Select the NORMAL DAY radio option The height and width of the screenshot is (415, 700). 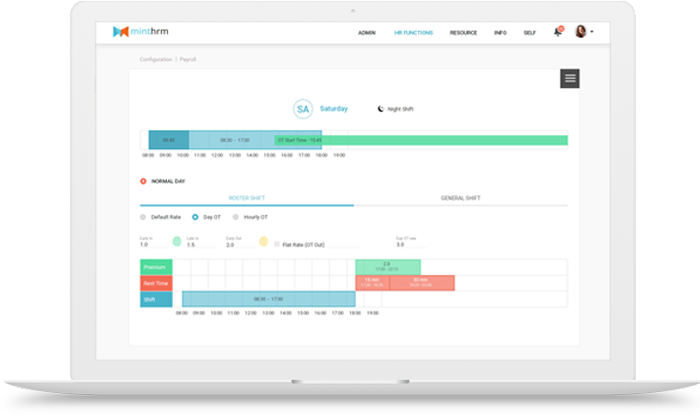coord(143,181)
